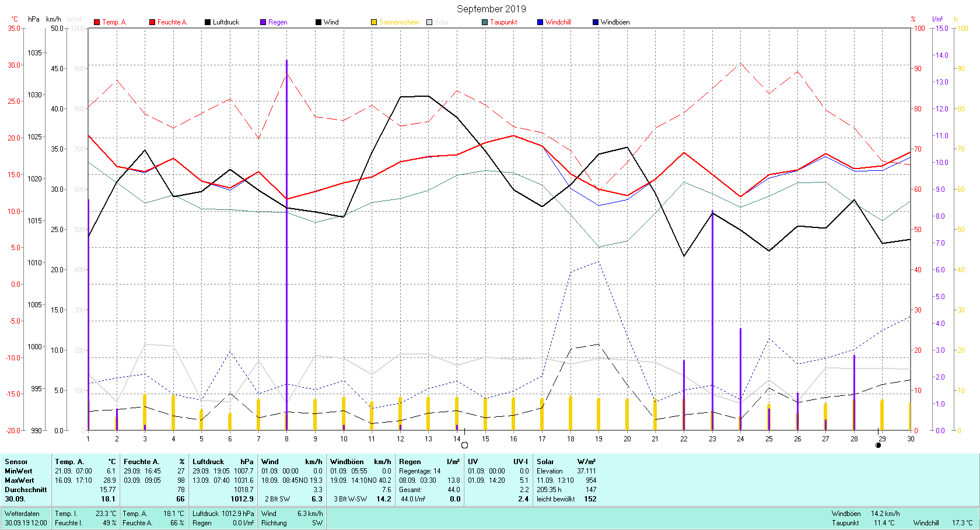This screenshot has height=530, width=980.
Task: Click the 'MinWert' row label
Action: tap(19, 471)
